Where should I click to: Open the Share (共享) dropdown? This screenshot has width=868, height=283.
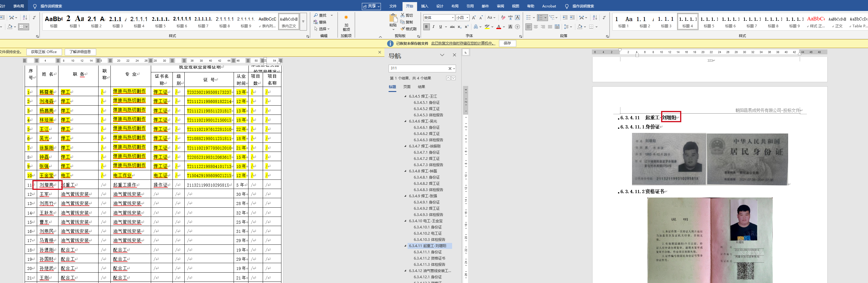[371, 6]
